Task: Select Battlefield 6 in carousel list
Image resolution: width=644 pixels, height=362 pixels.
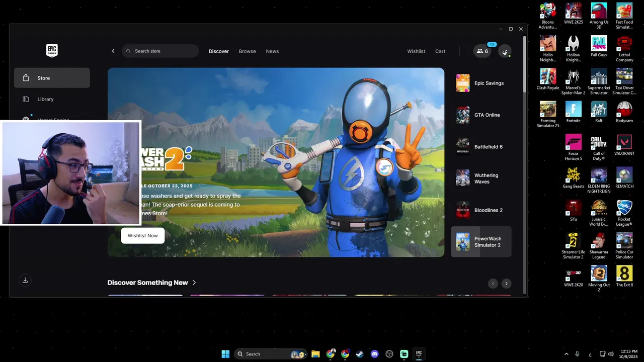Action: pos(481,147)
